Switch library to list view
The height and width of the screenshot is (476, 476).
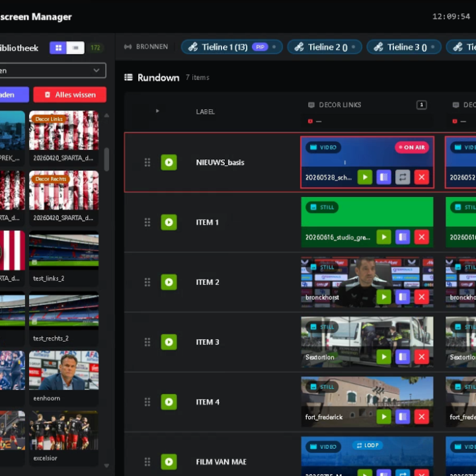click(75, 48)
